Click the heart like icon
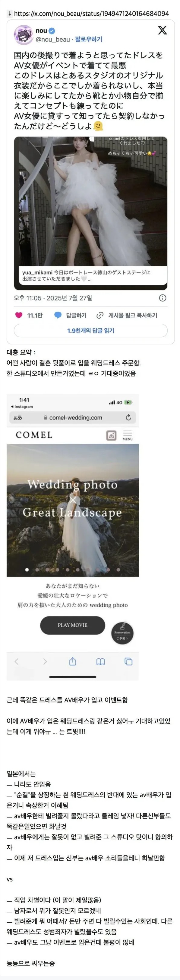 tap(19, 315)
